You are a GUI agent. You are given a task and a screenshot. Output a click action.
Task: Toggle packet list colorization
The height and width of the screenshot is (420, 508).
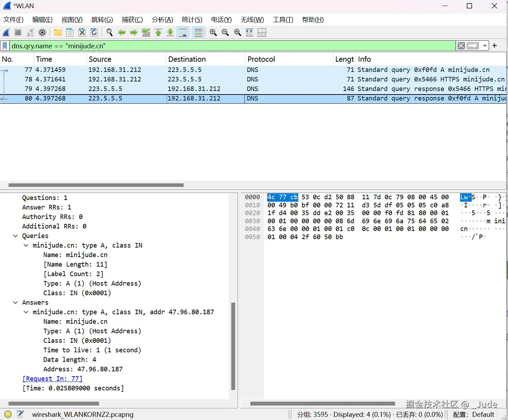[198, 32]
